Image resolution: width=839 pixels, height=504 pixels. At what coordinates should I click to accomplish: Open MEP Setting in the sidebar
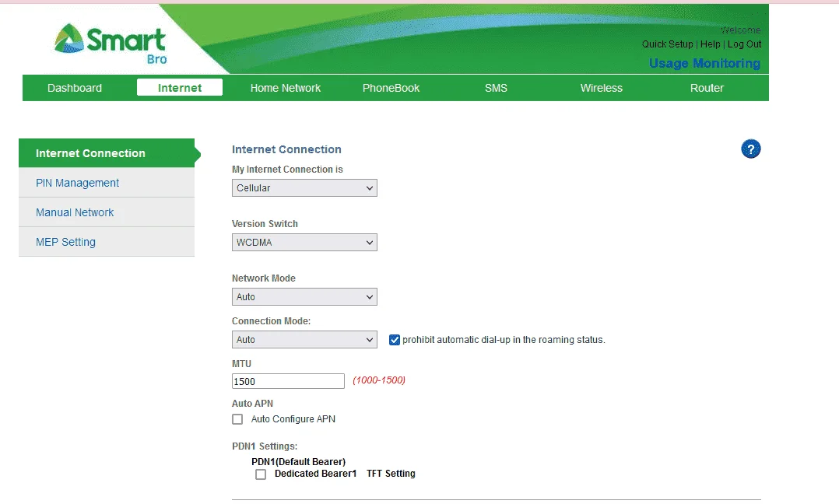coord(107,242)
